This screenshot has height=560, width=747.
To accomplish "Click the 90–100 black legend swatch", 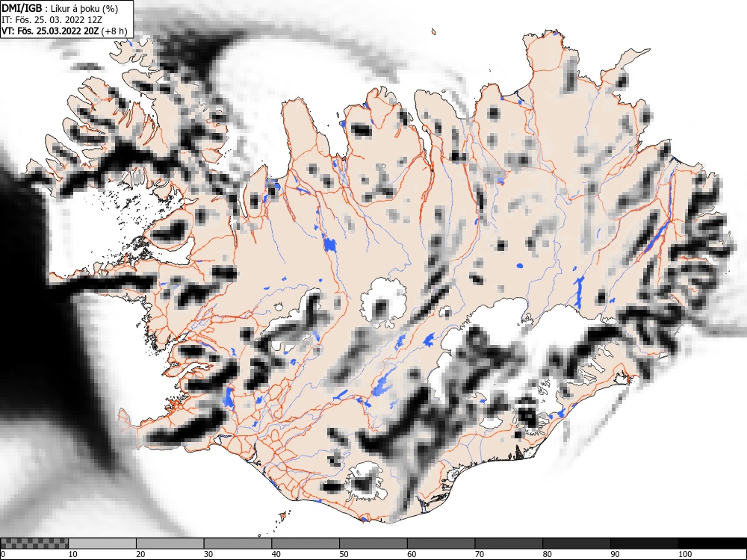I will tap(644, 544).
